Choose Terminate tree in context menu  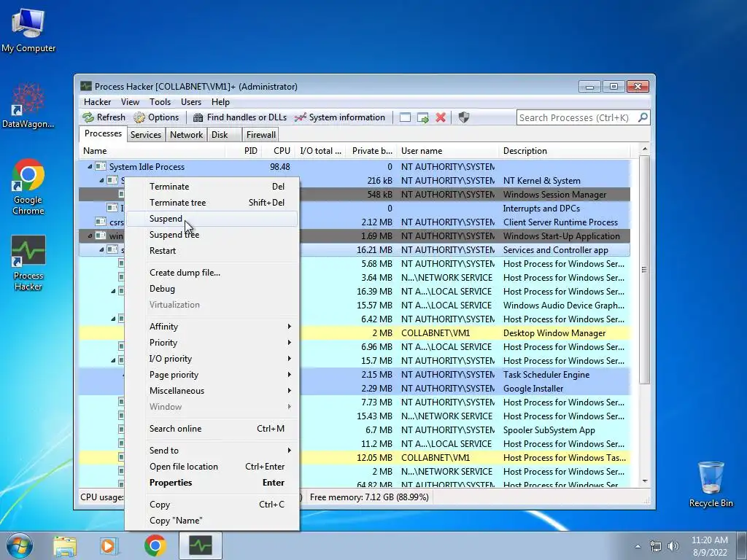click(212, 203)
